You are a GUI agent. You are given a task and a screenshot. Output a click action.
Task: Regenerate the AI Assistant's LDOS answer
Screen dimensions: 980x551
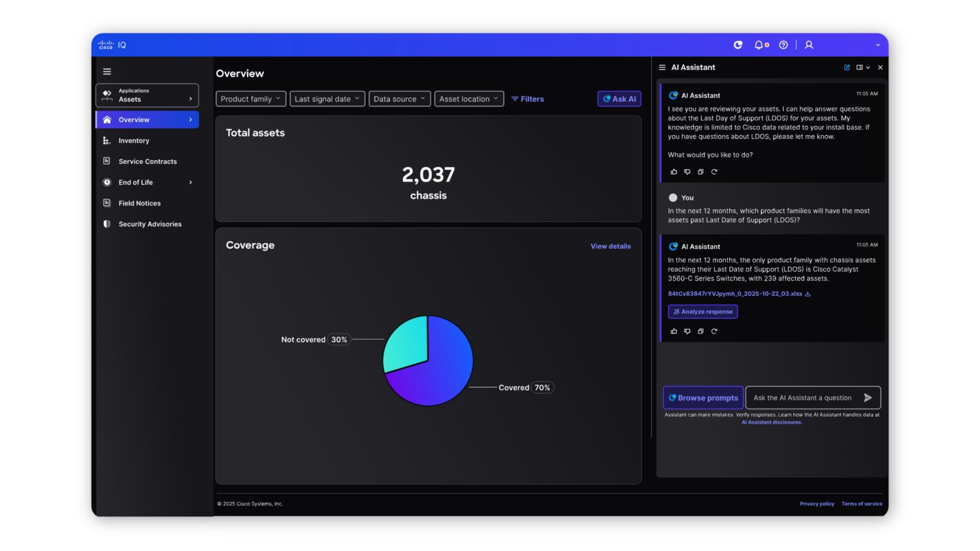714,331
